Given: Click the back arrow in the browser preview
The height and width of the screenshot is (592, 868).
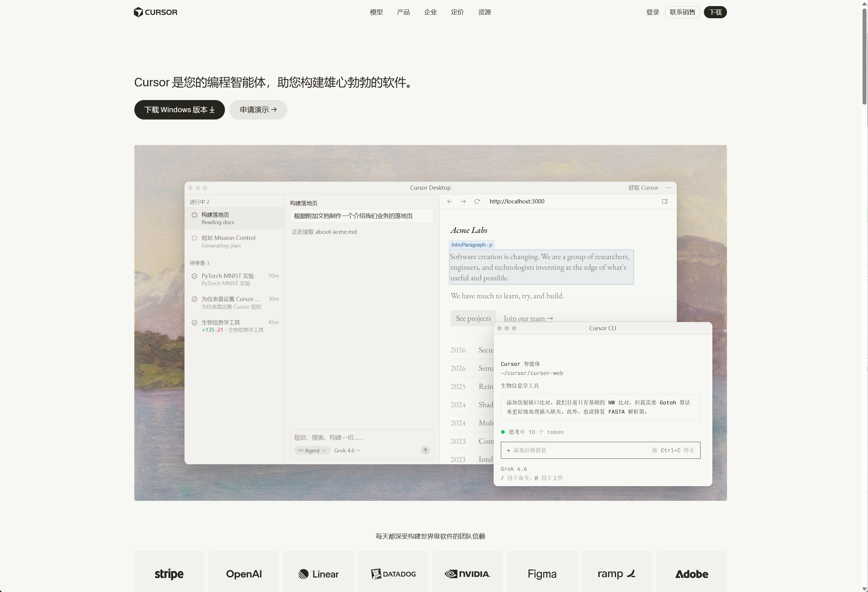Looking at the screenshot, I should [x=450, y=202].
